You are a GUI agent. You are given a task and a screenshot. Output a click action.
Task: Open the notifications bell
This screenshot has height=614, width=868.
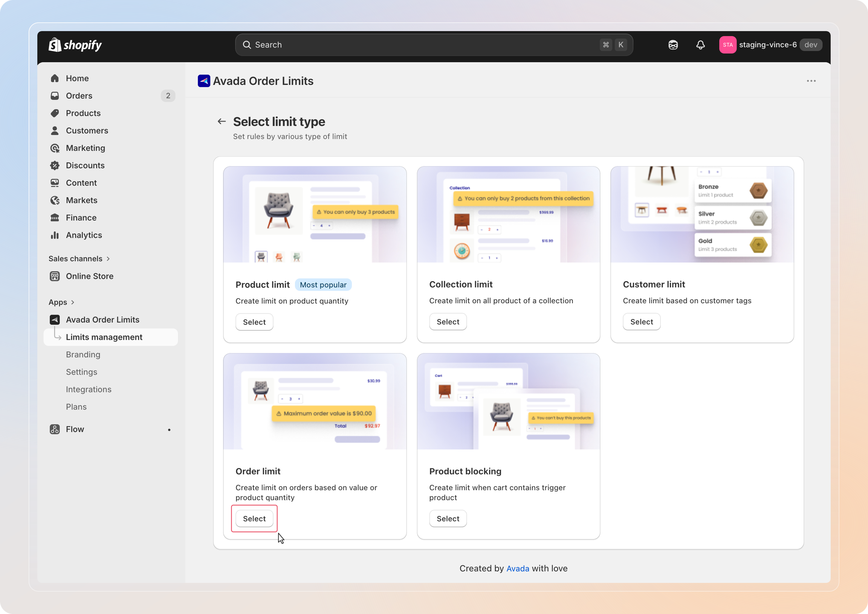(x=700, y=45)
